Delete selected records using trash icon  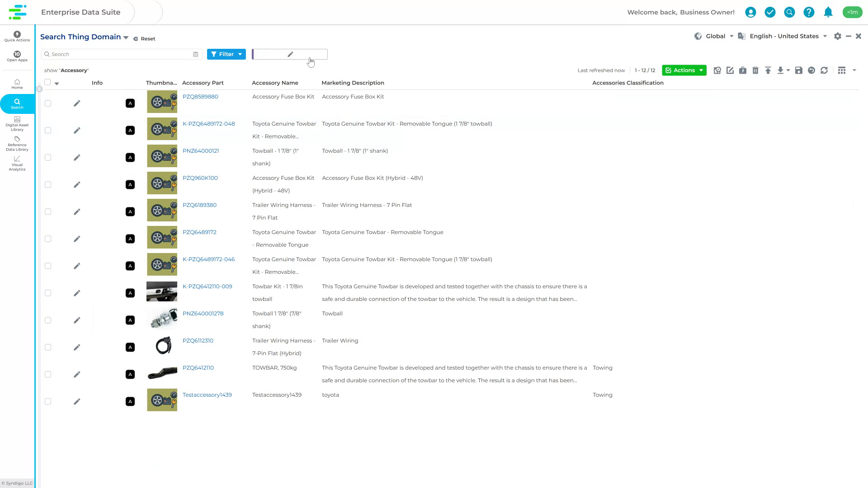(755, 70)
